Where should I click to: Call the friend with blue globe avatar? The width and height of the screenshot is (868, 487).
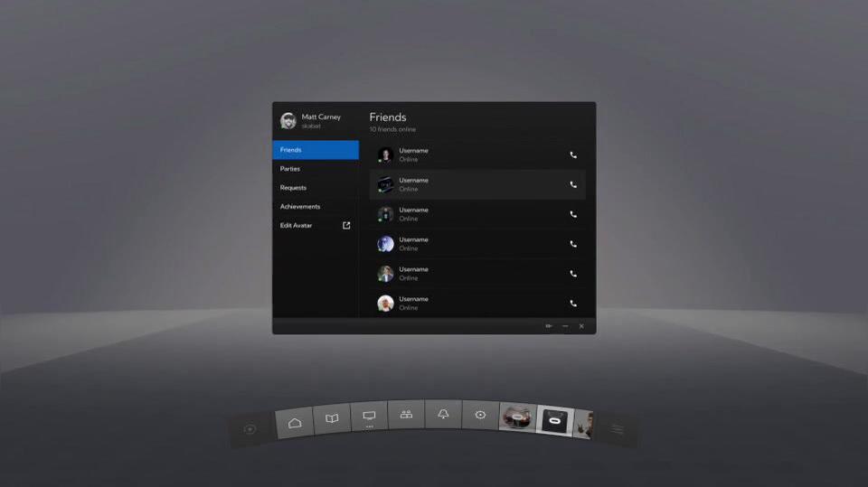(573, 244)
